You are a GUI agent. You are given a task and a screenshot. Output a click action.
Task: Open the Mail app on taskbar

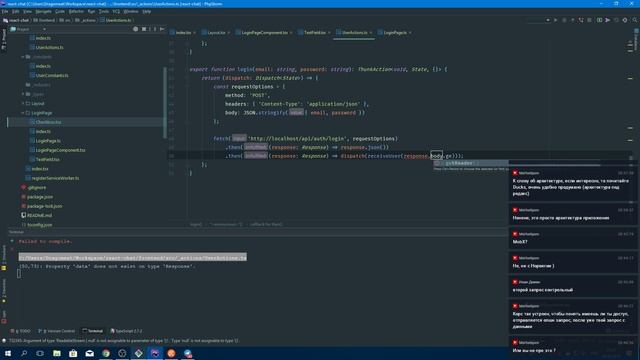coord(89,353)
